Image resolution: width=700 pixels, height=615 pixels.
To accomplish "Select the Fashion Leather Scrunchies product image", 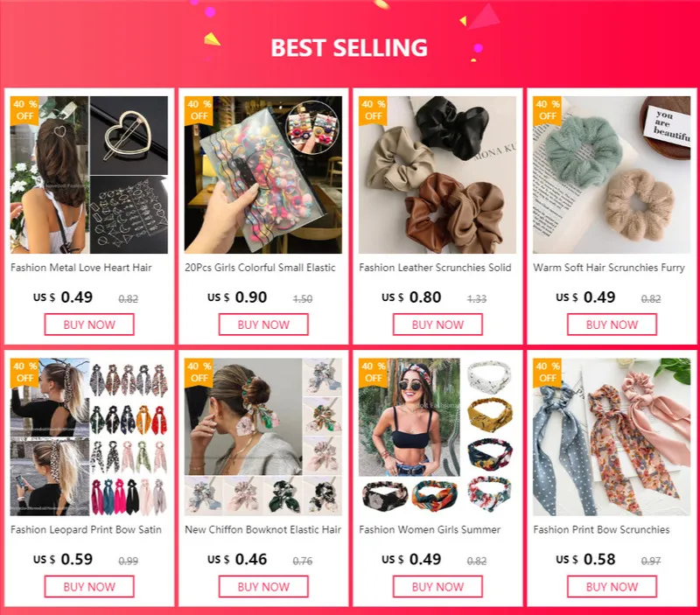I will (437, 175).
